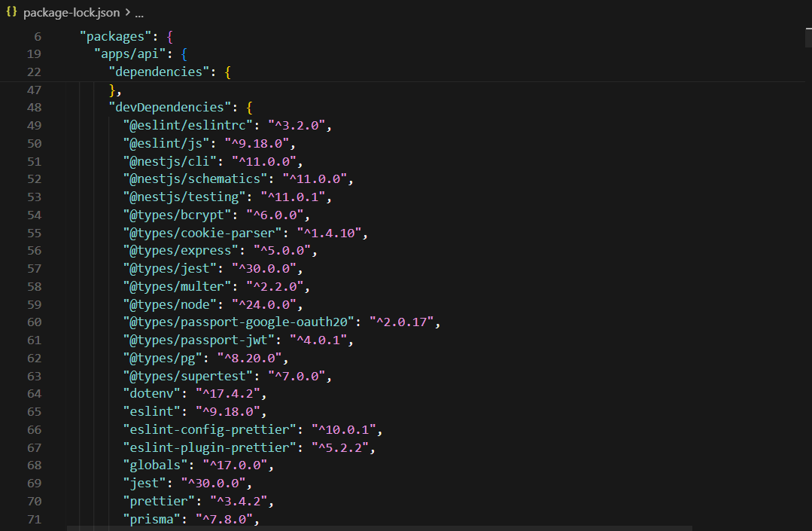The width and height of the screenshot is (812, 531).
Task: Click the closing brace on line 47
Action: [x=112, y=90]
